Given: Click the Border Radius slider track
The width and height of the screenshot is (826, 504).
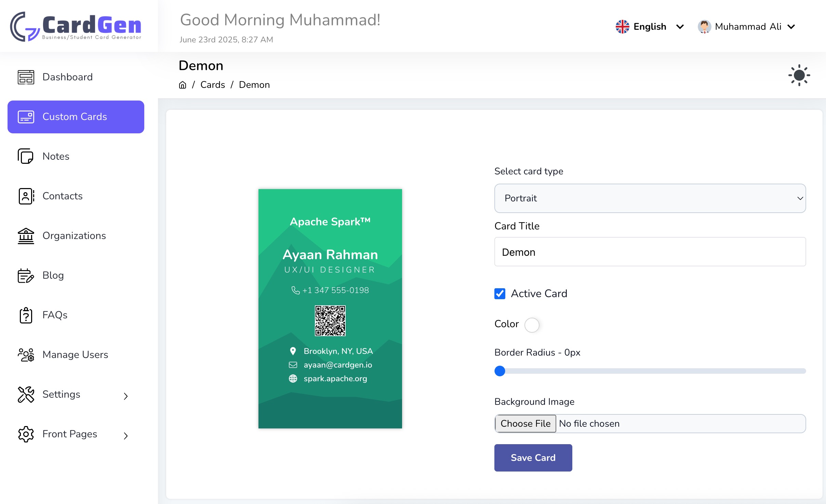Looking at the screenshot, I should point(650,371).
